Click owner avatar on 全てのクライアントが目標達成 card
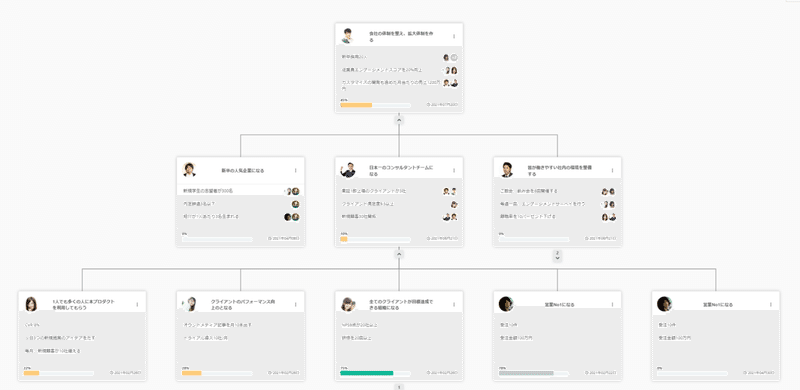Screen dimensions: 800x390 (348, 304)
